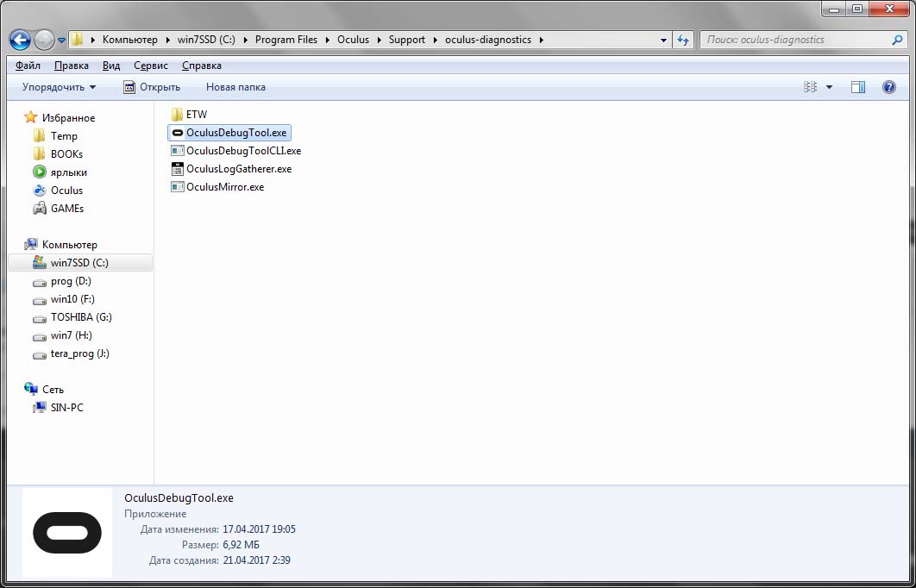Open the view options dropdown arrow
This screenshot has width=916, height=588.
829,87
